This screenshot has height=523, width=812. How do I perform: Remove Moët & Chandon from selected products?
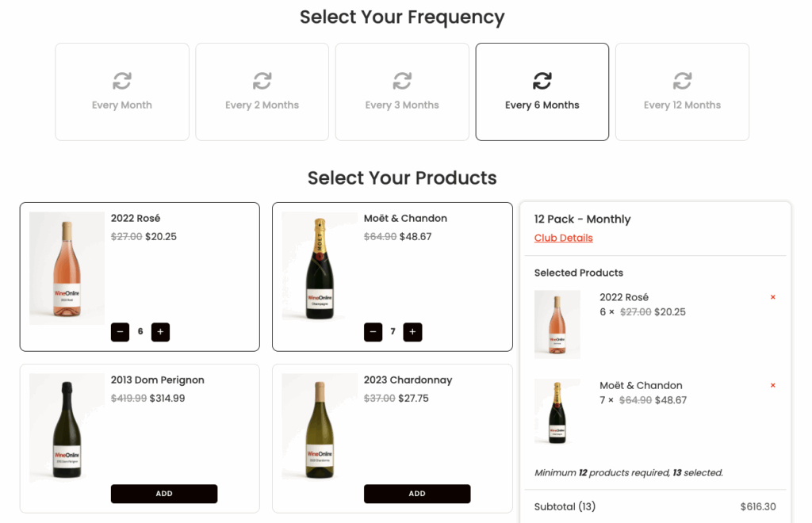pyautogui.click(x=773, y=385)
